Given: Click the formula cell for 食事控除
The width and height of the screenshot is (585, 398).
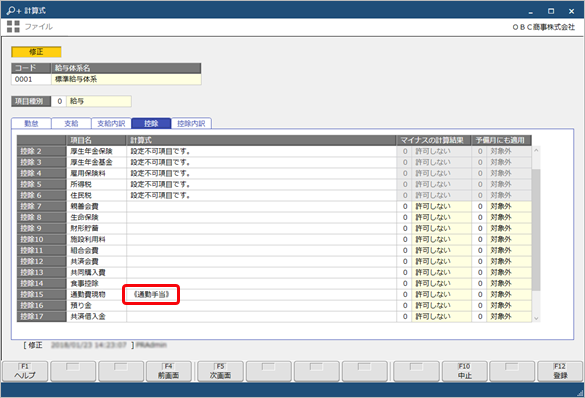Looking at the screenshot, I should pyautogui.click(x=261, y=283).
